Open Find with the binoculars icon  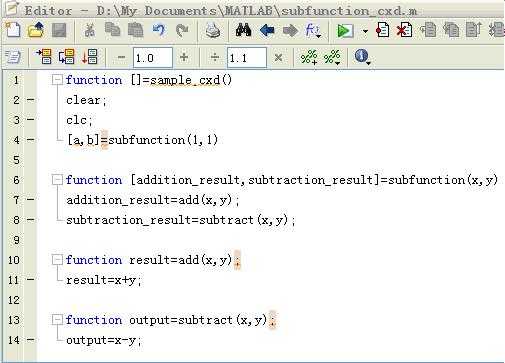[243, 30]
